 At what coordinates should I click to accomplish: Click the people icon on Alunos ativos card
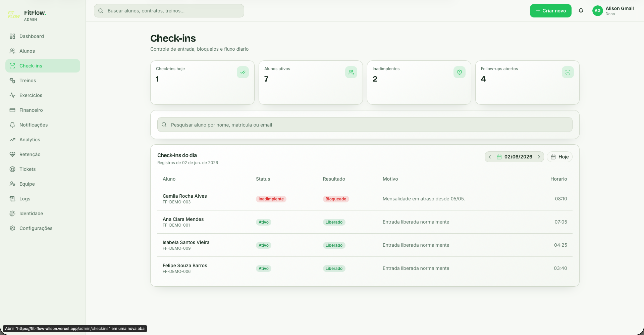(351, 72)
